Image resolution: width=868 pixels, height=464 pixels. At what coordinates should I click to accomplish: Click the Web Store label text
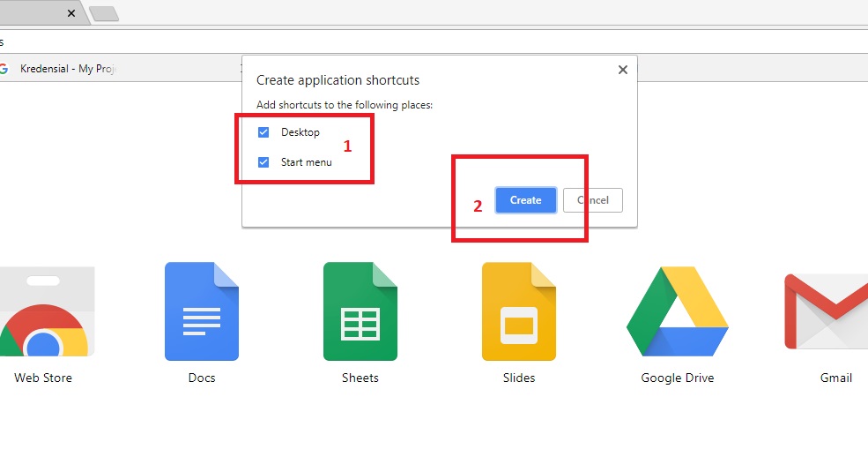tap(43, 378)
